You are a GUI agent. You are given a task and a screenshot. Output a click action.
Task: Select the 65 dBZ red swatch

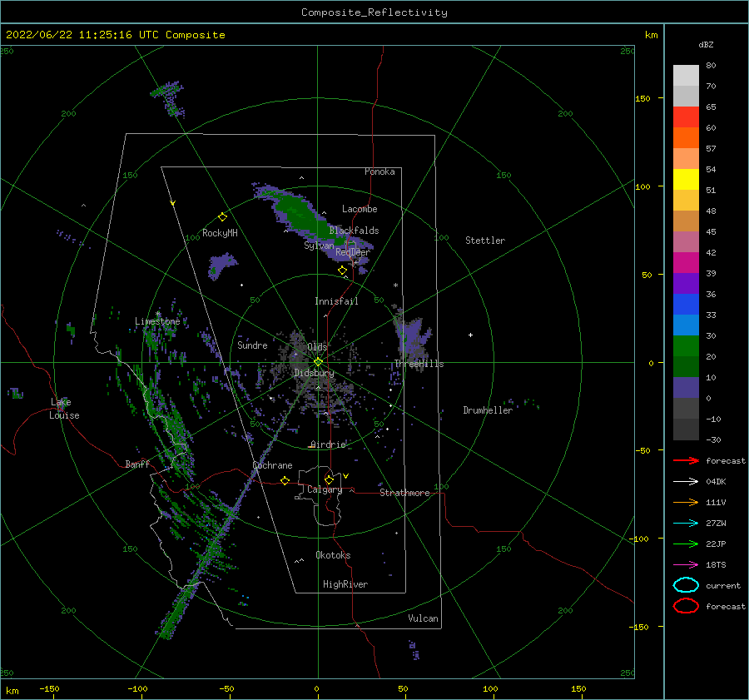point(686,117)
